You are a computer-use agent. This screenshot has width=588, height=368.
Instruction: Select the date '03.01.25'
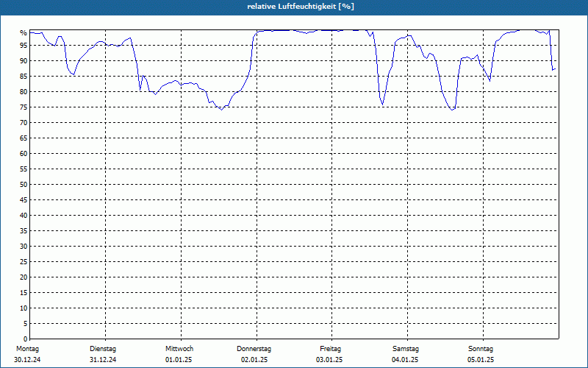pos(329,360)
